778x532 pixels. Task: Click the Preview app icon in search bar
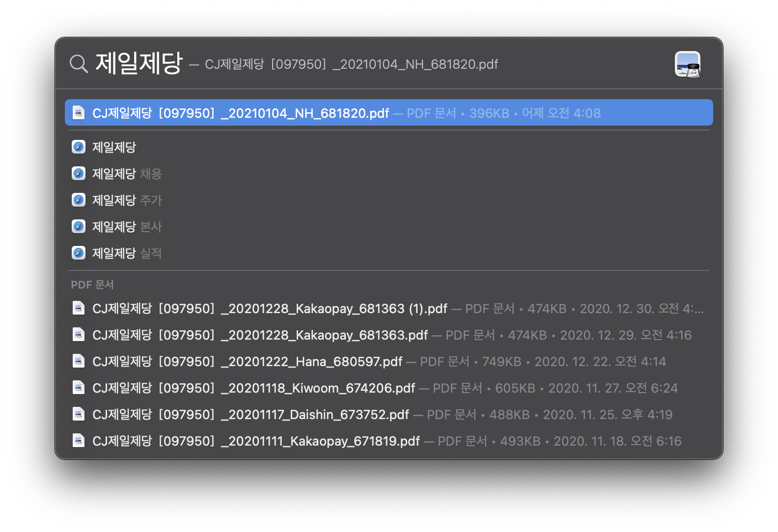click(x=688, y=64)
